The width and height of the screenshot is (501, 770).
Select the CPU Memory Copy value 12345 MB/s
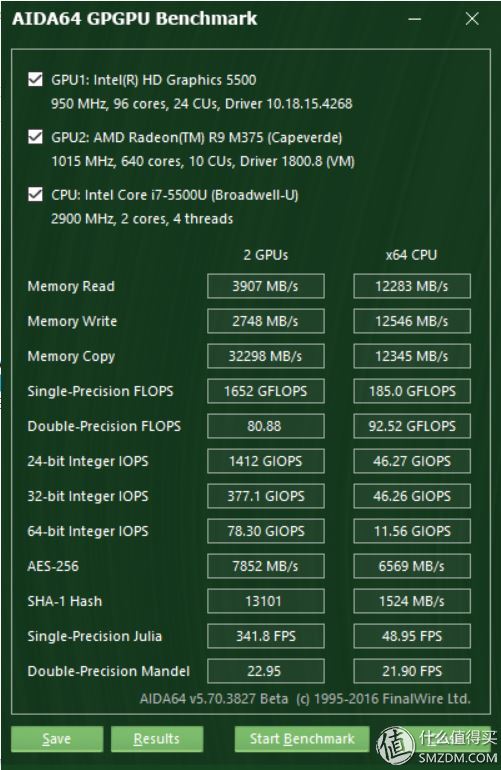(x=412, y=356)
